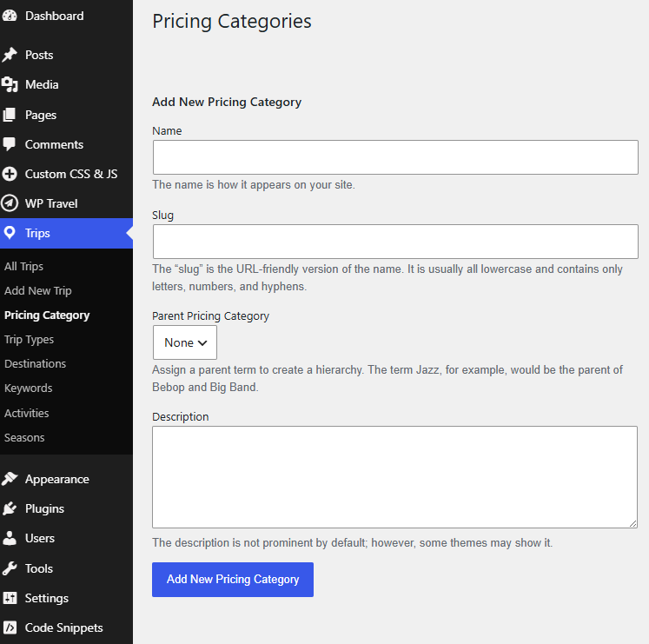The height and width of the screenshot is (644, 649).
Task: Click the Pricing Categories page heading
Action: [x=232, y=22]
